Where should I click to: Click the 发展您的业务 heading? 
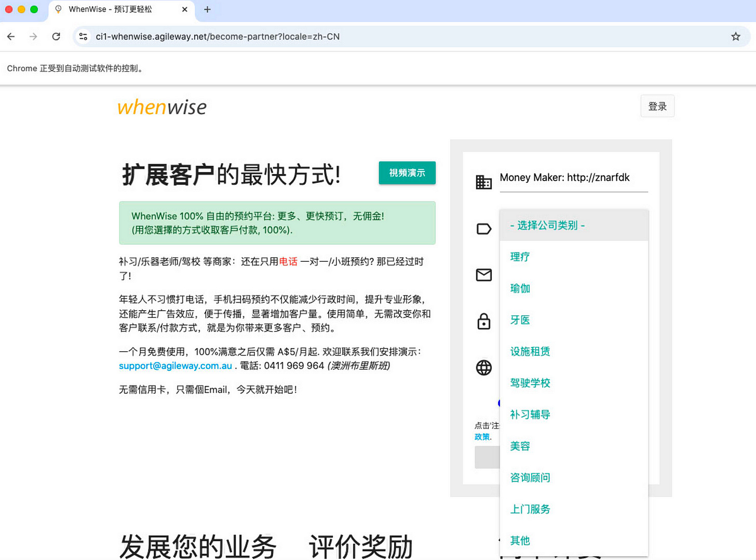tap(198, 546)
